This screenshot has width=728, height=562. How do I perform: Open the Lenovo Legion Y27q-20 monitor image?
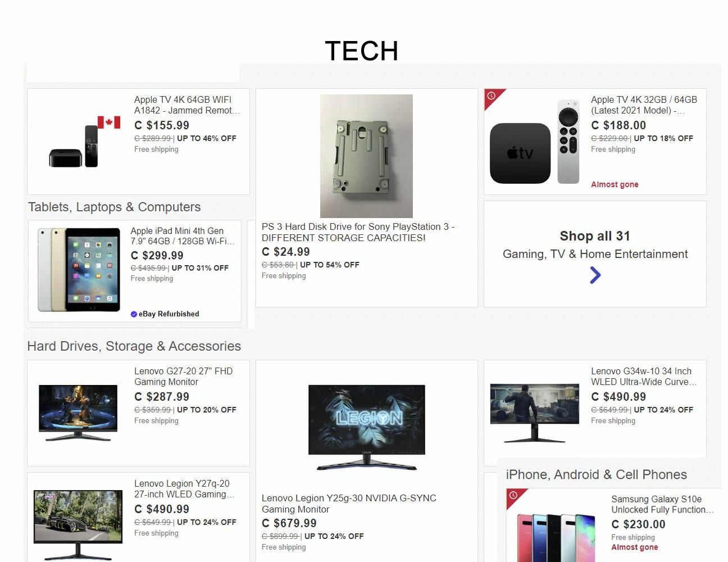[78, 525]
